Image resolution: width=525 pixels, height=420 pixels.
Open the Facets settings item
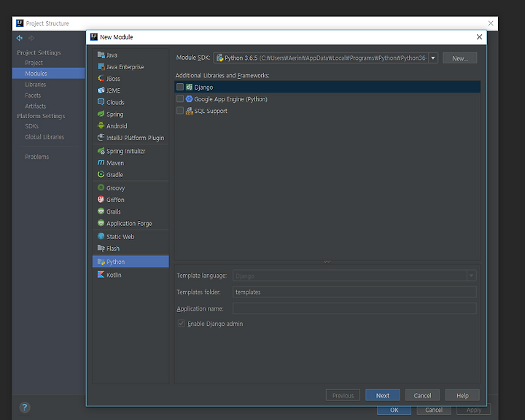point(33,96)
